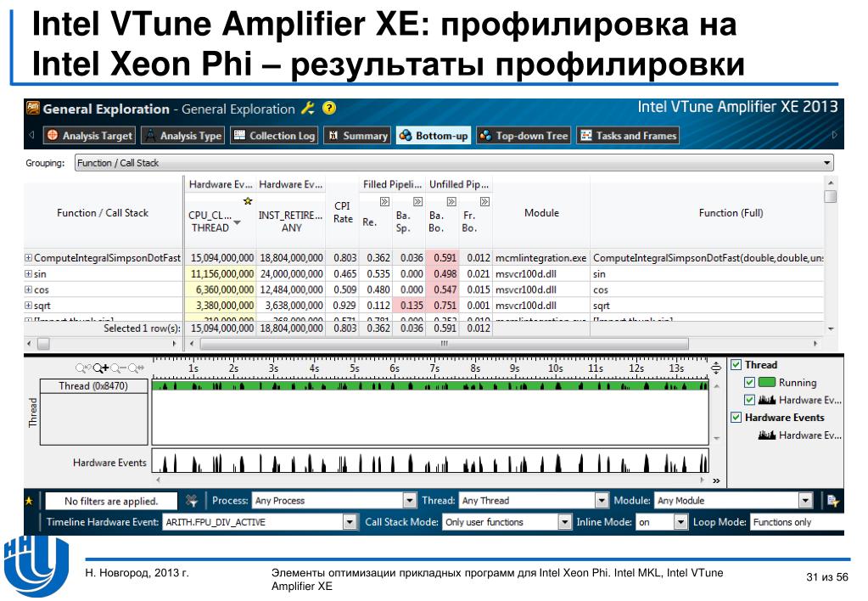Click the table's vertical scrollbar thumb
868x601 pixels.
coord(831,197)
